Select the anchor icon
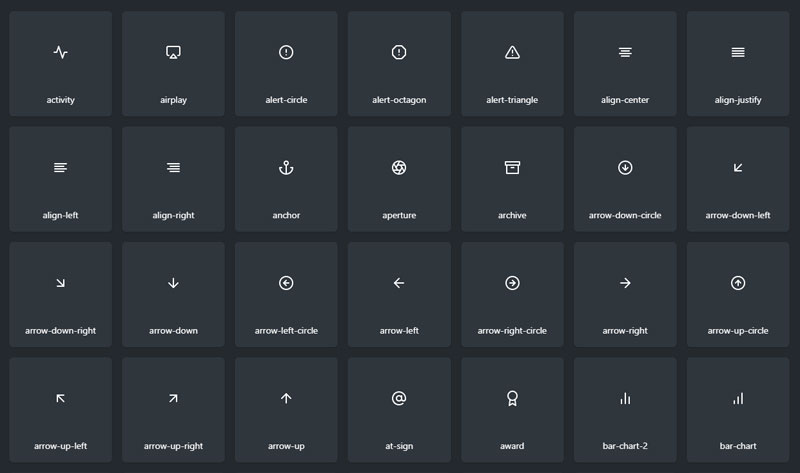Viewport: 800px width, 473px height. [x=286, y=167]
